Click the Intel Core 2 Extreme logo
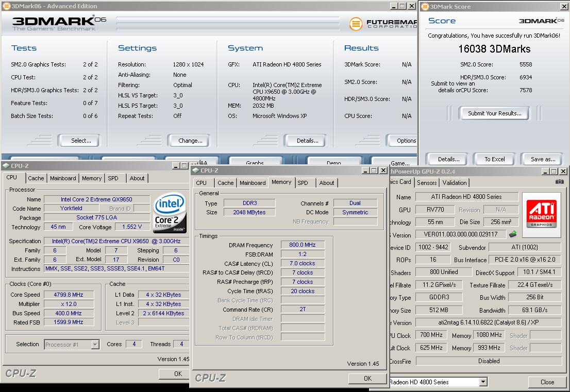The image size is (570, 392). coord(170,213)
